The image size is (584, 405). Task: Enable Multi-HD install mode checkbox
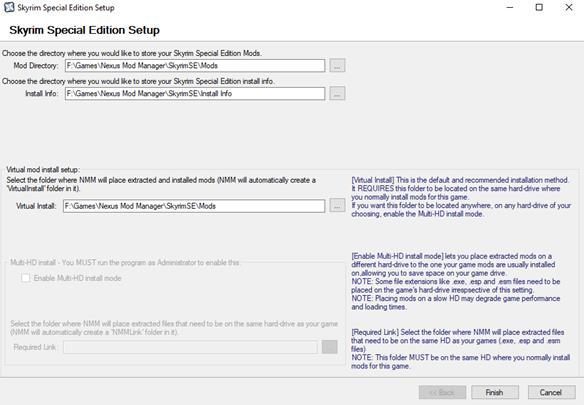pos(26,278)
